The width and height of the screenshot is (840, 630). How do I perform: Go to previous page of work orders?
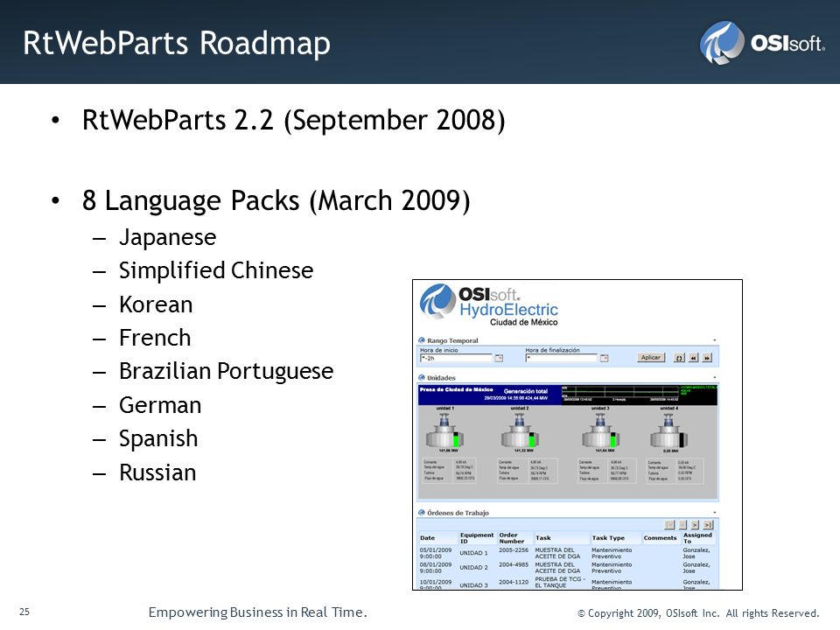[x=682, y=525]
